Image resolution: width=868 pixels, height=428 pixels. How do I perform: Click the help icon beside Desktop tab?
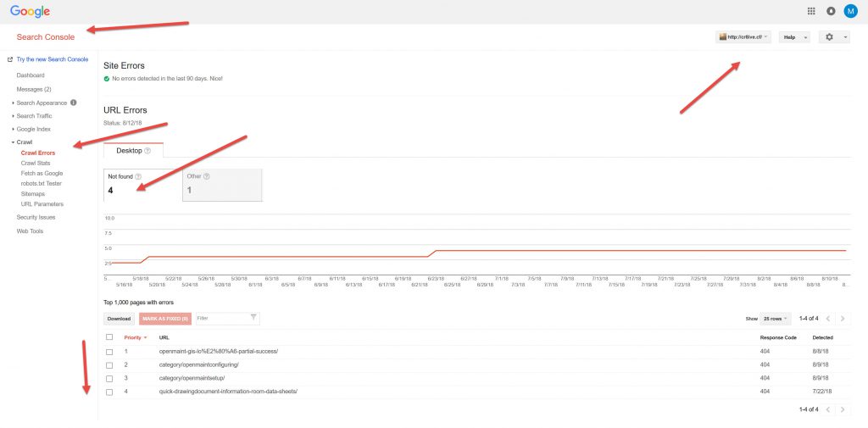[147, 151]
